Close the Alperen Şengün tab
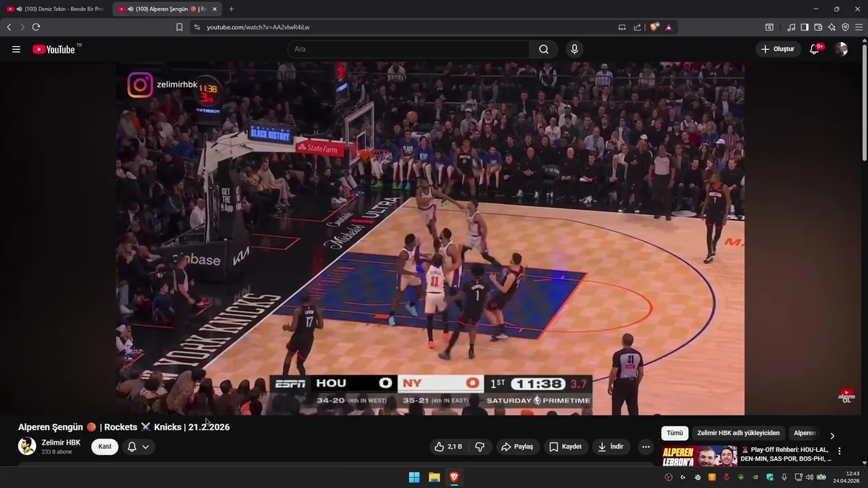Image resolution: width=868 pixels, height=488 pixels. coord(215,9)
